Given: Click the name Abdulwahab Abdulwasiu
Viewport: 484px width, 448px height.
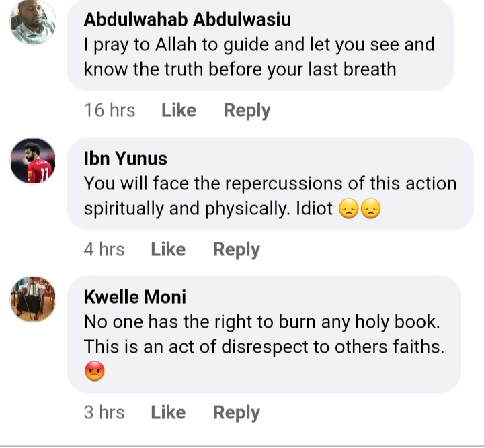Looking at the screenshot, I should click(187, 19).
